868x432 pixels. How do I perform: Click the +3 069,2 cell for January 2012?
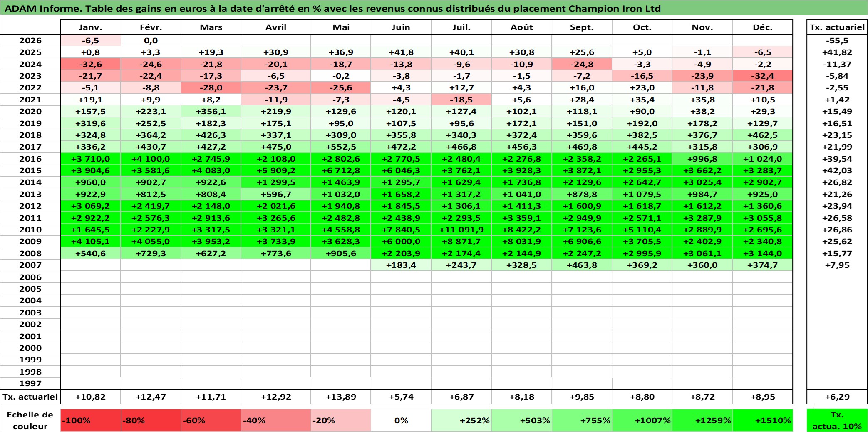(x=90, y=206)
